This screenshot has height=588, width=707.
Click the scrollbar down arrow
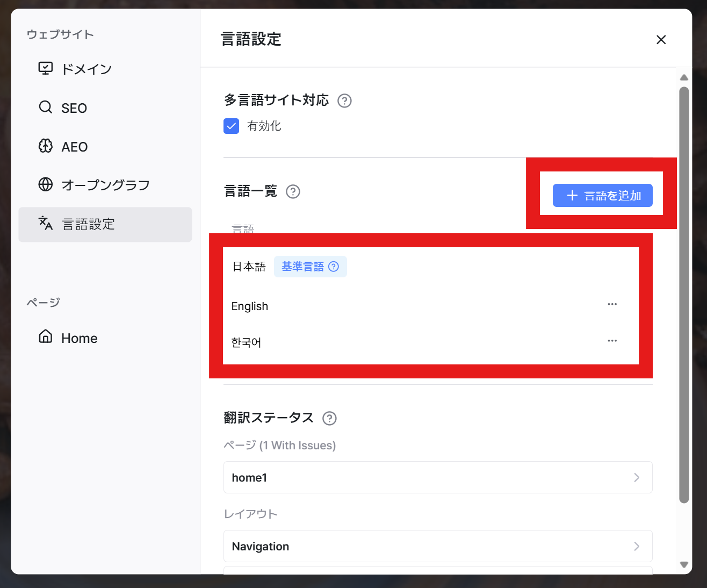point(684,564)
